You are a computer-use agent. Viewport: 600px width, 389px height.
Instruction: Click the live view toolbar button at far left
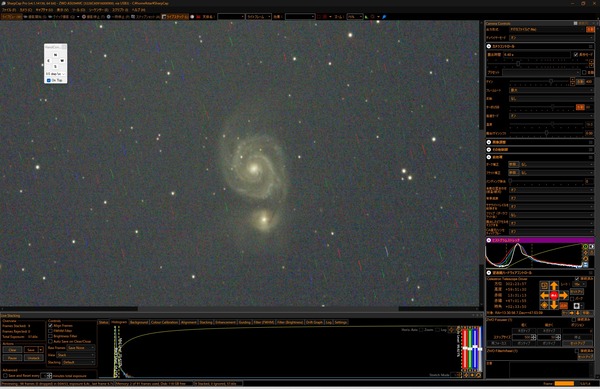tap(11, 17)
